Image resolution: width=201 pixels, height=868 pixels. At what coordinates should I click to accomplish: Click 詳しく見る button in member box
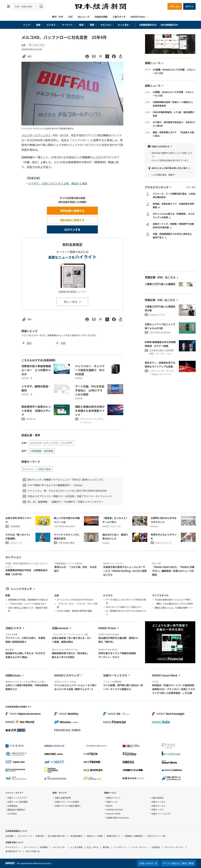[72, 302]
